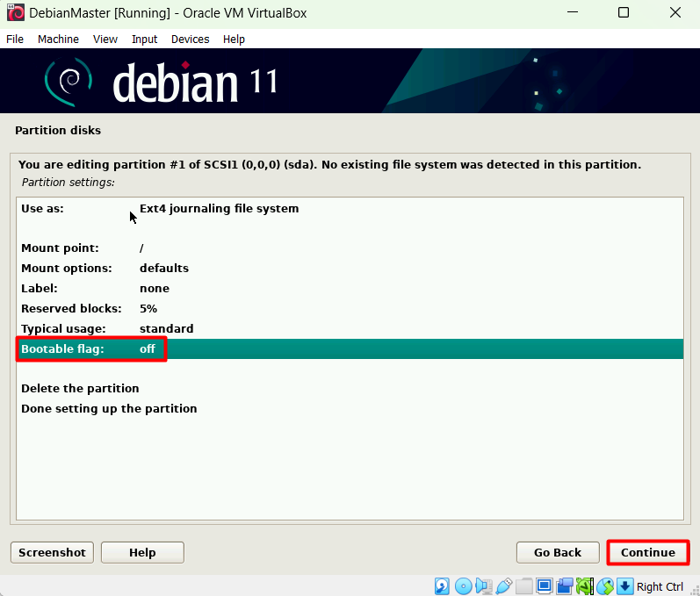Close the VirtualBox window
This screenshot has width=700, height=596.
click(675, 12)
